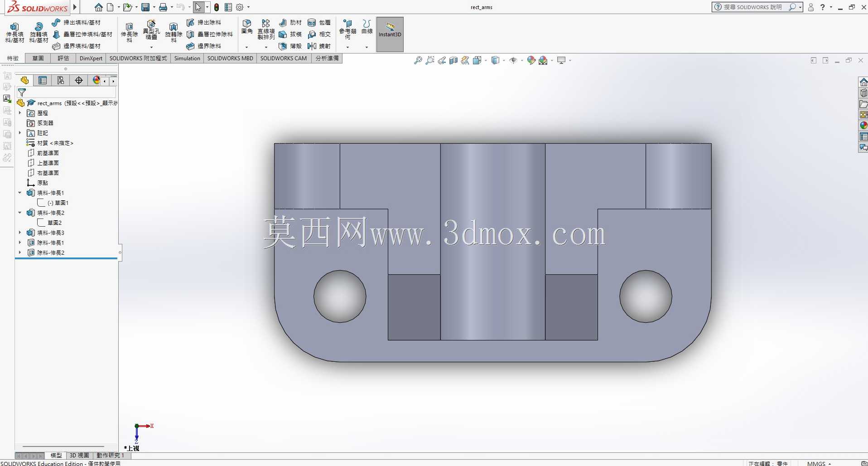Click Zoom to Fit magnifier icon
This screenshot has width=868, height=466.
pyautogui.click(x=418, y=60)
